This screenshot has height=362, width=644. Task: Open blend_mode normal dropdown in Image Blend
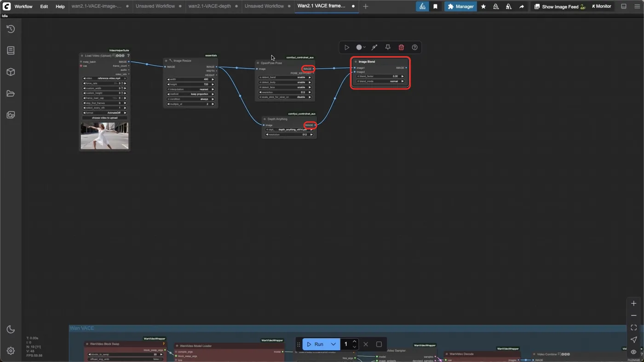380,81
